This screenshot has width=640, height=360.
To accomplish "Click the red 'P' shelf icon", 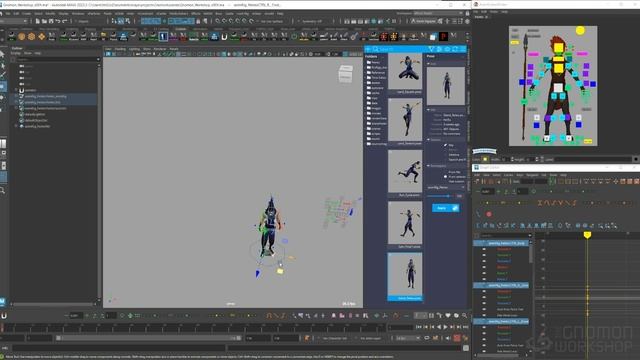I will [443, 37].
